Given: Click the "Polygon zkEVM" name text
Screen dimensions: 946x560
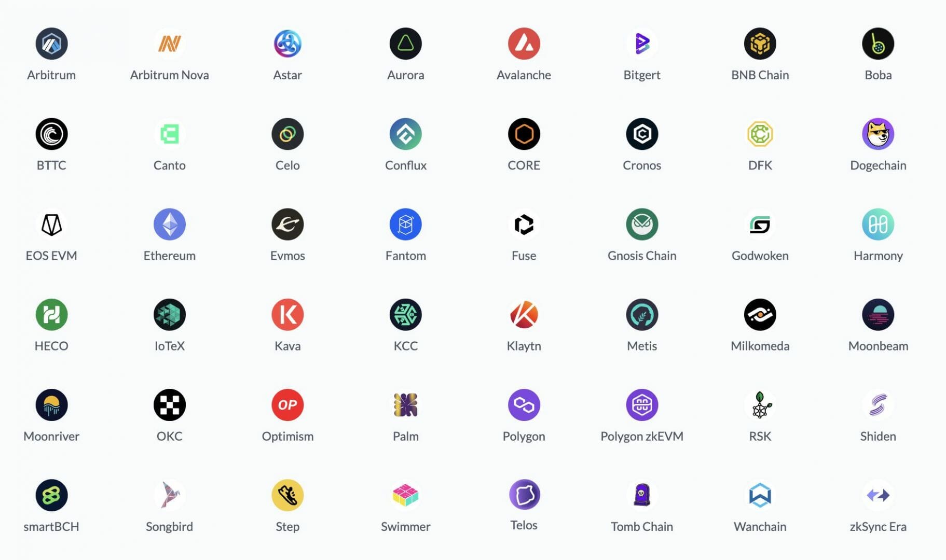Looking at the screenshot, I should (642, 437).
